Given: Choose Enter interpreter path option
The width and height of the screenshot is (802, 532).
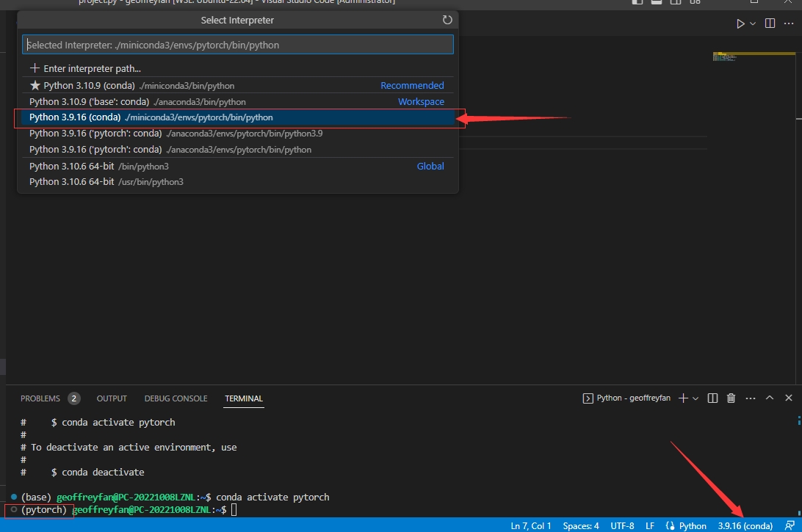Looking at the screenshot, I should click(x=85, y=68).
